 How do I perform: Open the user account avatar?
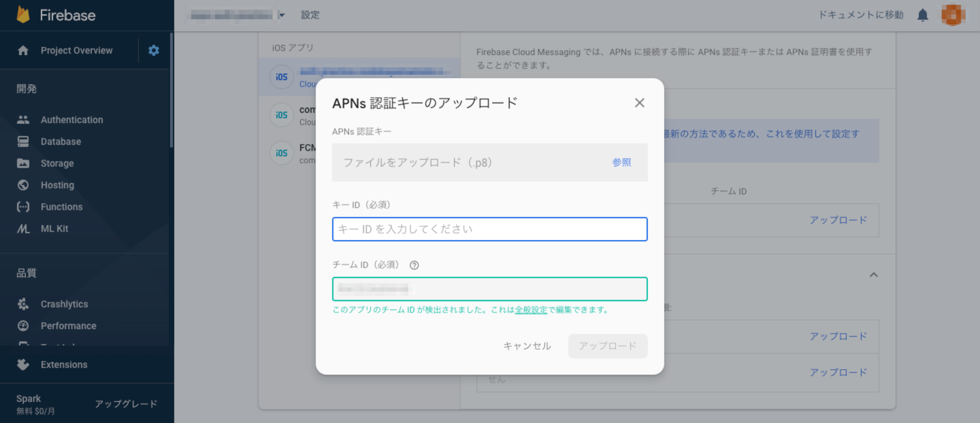[x=953, y=15]
